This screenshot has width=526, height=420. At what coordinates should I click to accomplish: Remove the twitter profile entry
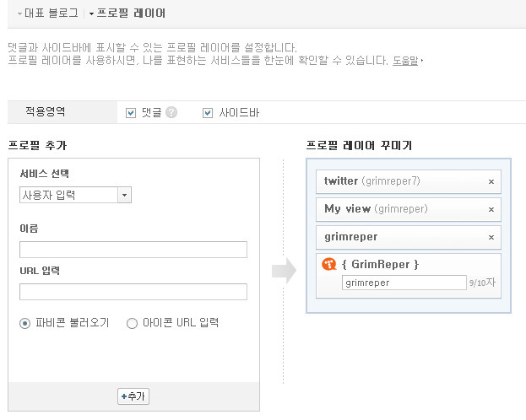coord(491,181)
